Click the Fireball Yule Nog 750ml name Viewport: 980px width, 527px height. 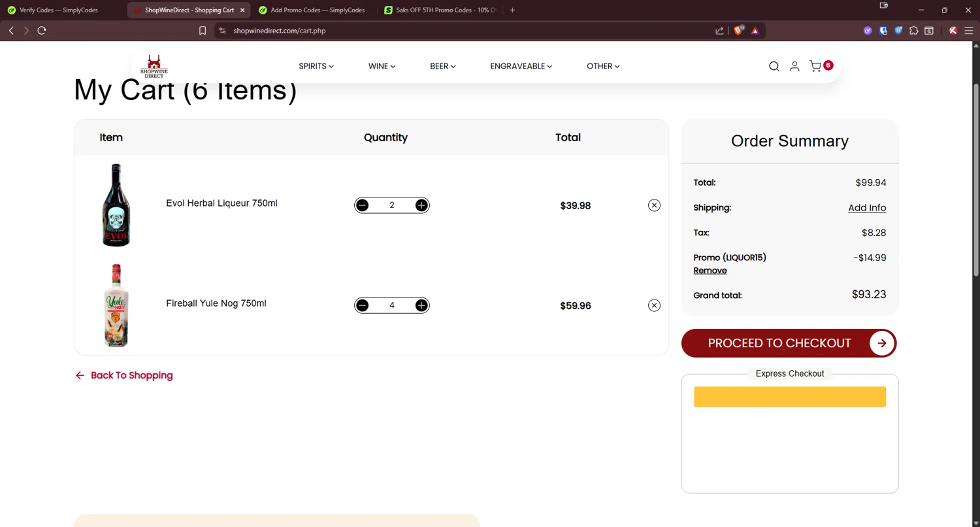click(x=216, y=303)
